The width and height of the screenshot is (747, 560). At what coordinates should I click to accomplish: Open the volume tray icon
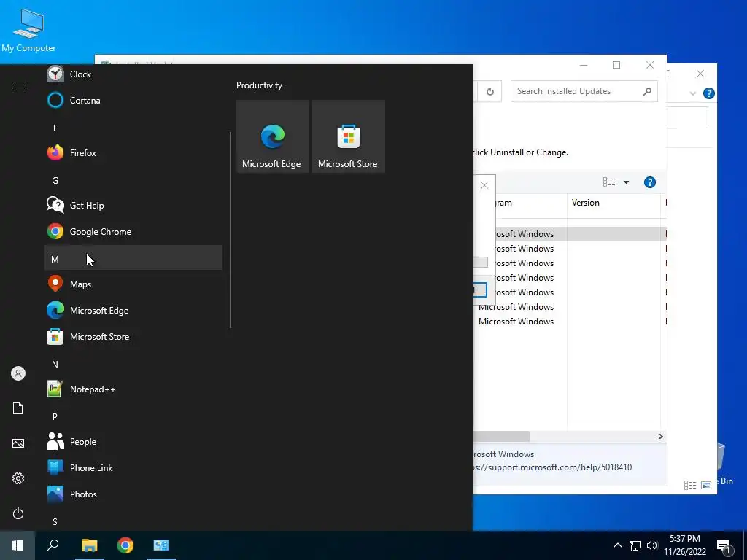pos(652,545)
